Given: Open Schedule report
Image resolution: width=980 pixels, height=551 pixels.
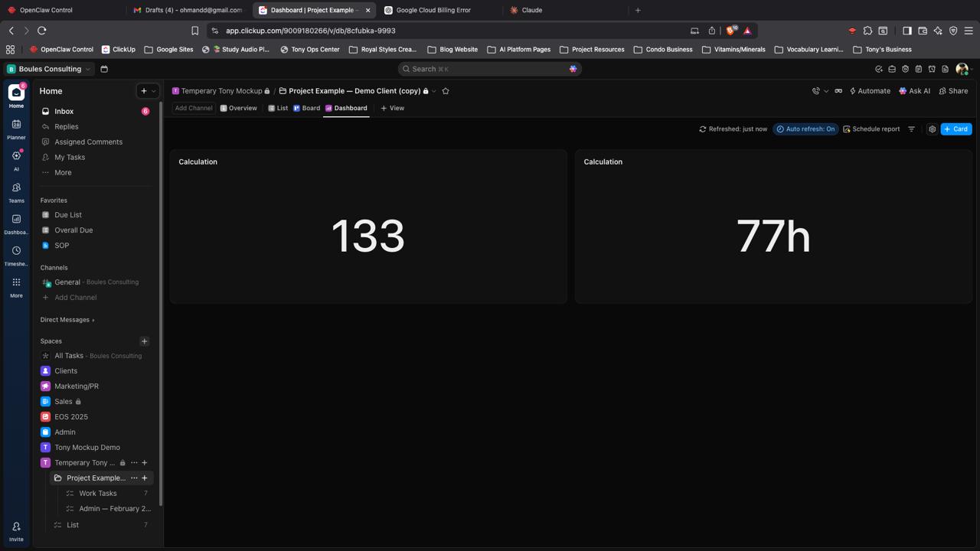Looking at the screenshot, I should (x=871, y=129).
